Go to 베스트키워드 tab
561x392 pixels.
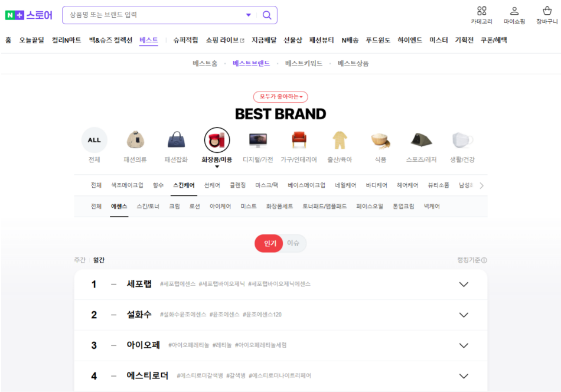pos(304,63)
